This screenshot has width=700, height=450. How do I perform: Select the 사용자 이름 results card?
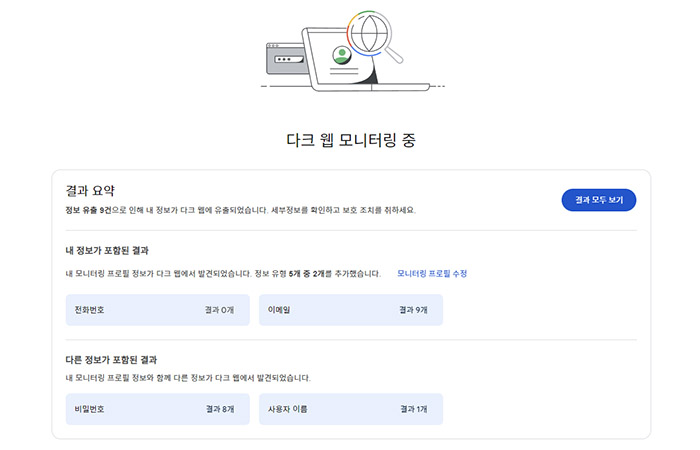click(x=350, y=409)
